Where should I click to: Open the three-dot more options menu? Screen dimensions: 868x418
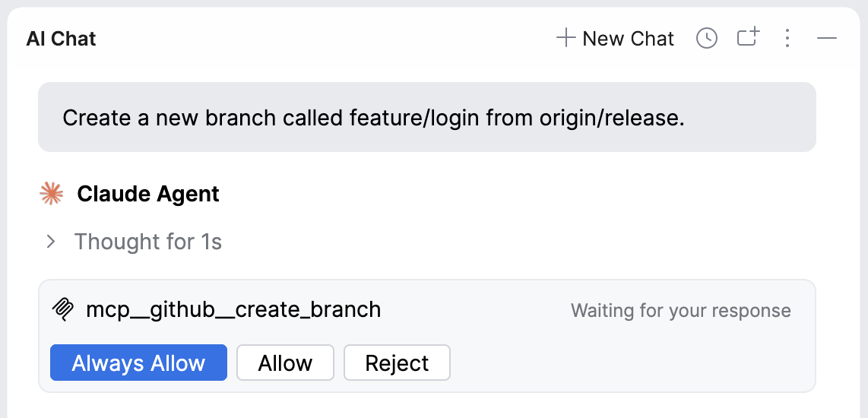coord(787,38)
